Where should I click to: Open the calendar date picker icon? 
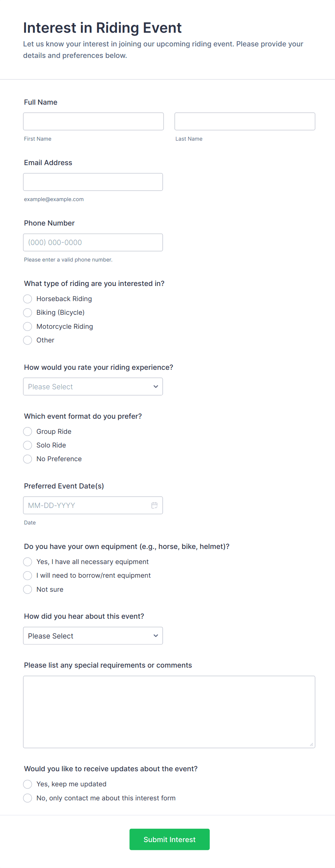coord(154,505)
